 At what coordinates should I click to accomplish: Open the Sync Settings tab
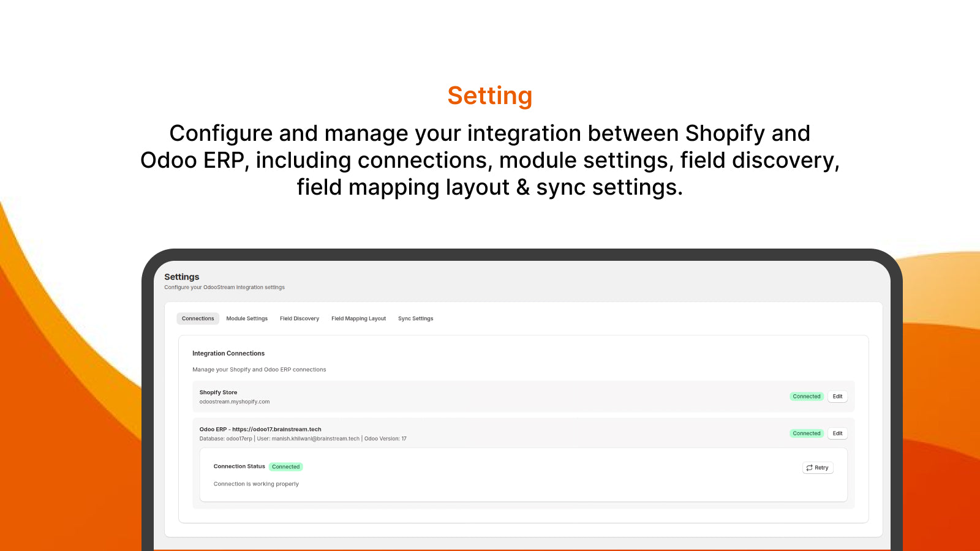pyautogui.click(x=415, y=318)
